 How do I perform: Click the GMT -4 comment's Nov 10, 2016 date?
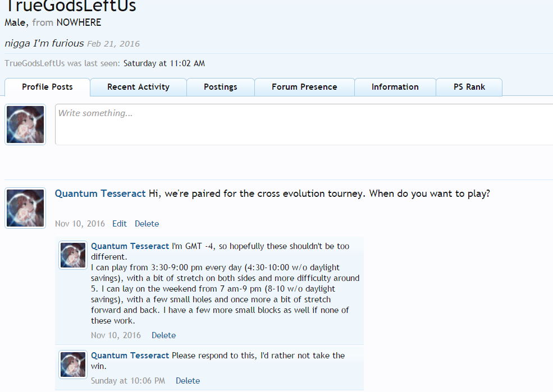click(116, 335)
